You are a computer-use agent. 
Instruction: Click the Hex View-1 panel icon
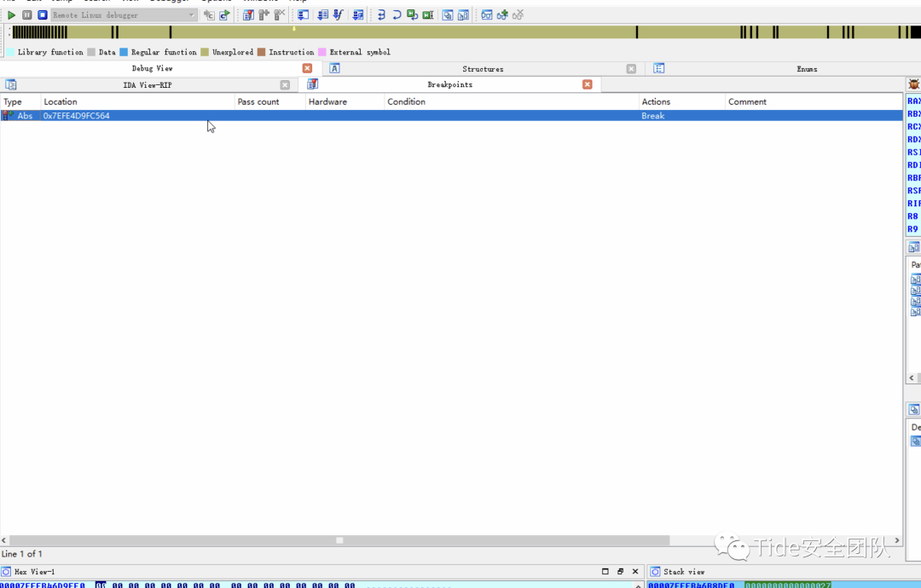[6, 572]
